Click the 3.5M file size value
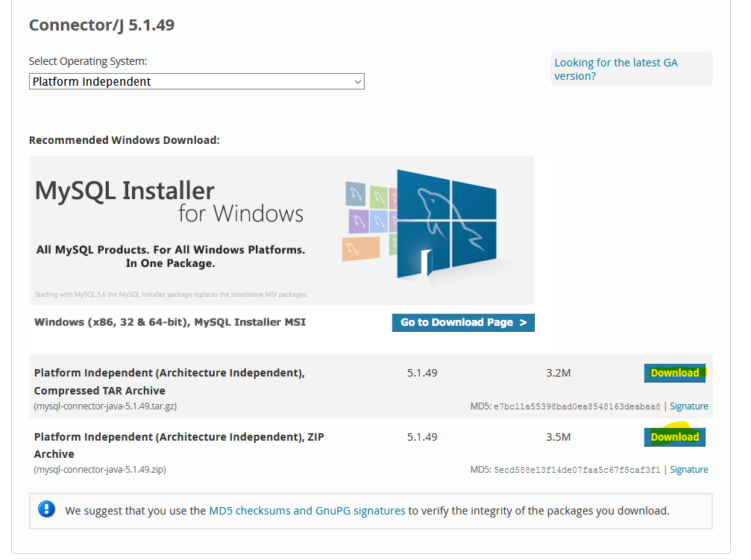 click(559, 437)
